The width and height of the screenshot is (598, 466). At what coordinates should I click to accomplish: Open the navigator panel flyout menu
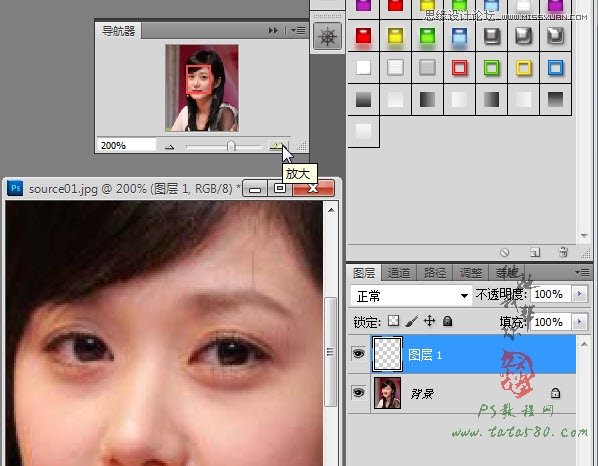pyautogui.click(x=298, y=31)
